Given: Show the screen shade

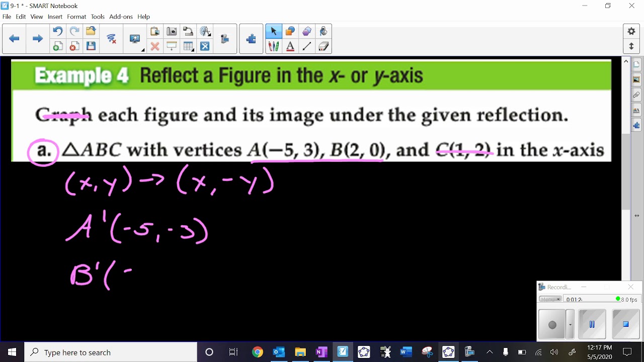Looking at the screenshot, I should 172,46.
